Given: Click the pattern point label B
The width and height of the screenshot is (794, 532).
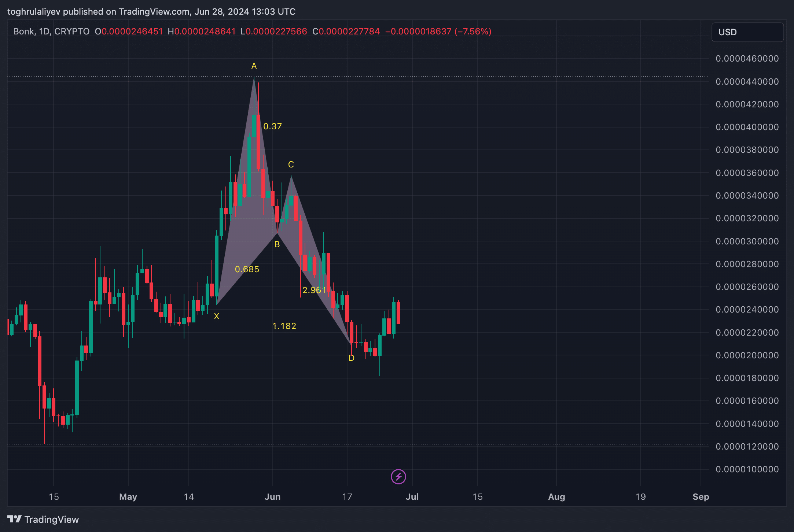Looking at the screenshot, I should [277, 244].
